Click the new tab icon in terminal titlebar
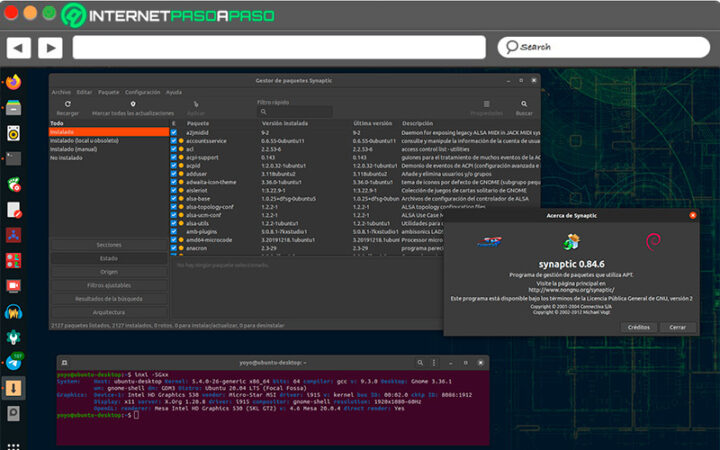The width and height of the screenshot is (720, 450). [65, 363]
